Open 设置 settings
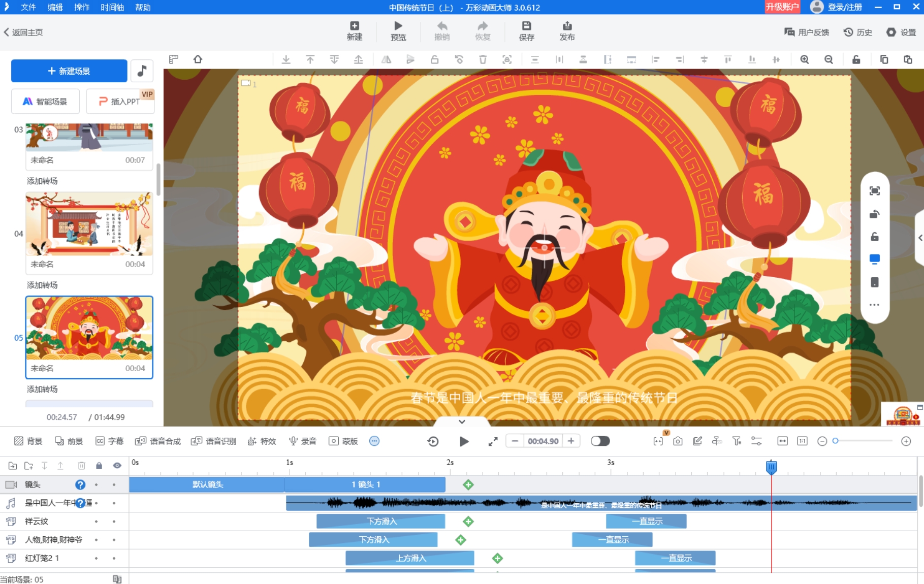The height and width of the screenshot is (584, 924). 901,33
